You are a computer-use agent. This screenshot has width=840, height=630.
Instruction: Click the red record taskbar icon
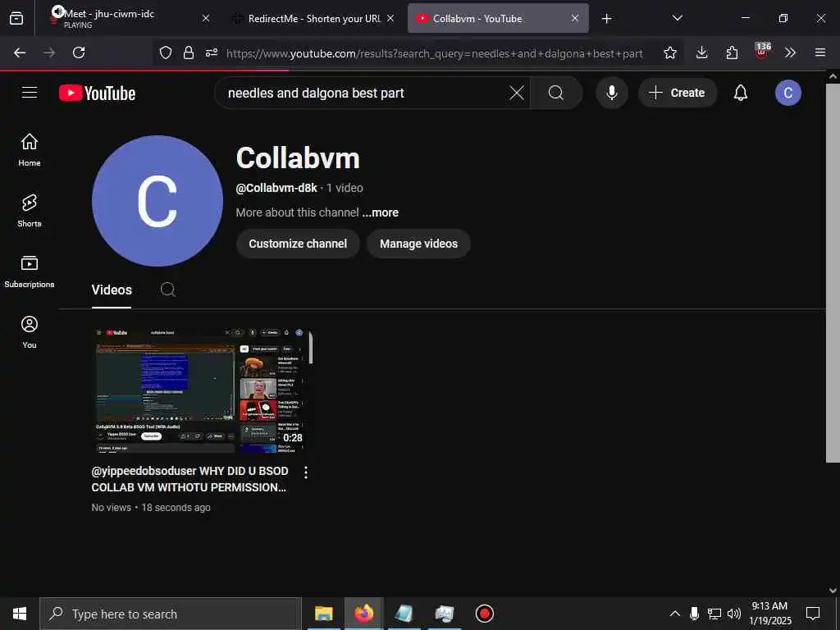(x=484, y=614)
